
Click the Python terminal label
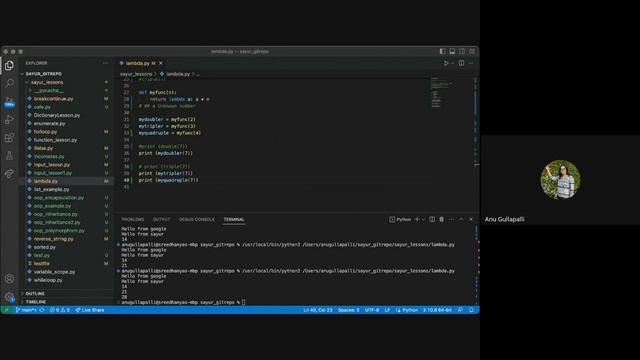[x=400, y=220]
